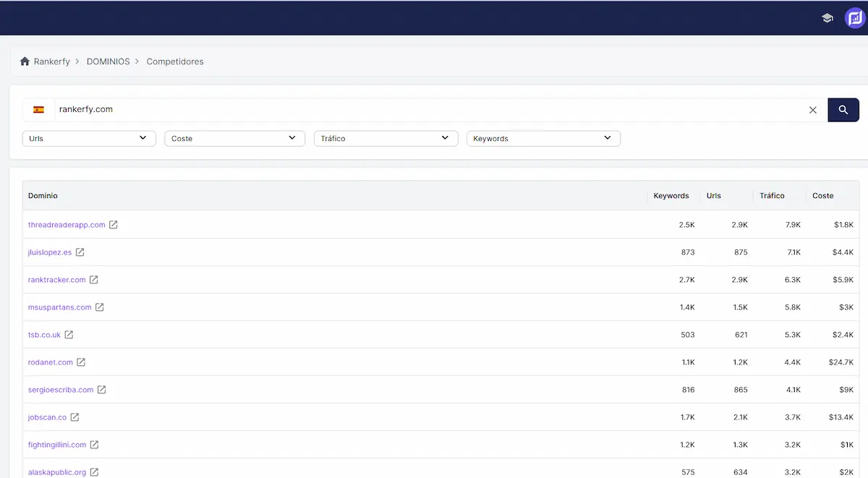Sort table by Coste column header
The width and height of the screenshot is (868, 478).
pos(823,196)
